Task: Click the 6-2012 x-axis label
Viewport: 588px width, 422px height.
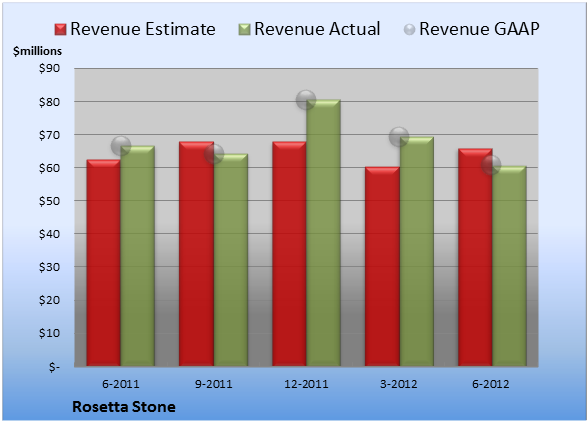Action: tap(491, 384)
